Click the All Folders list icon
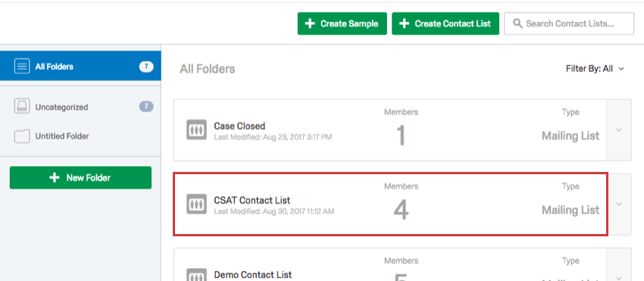The width and height of the screenshot is (644, 281). (22, 66)
